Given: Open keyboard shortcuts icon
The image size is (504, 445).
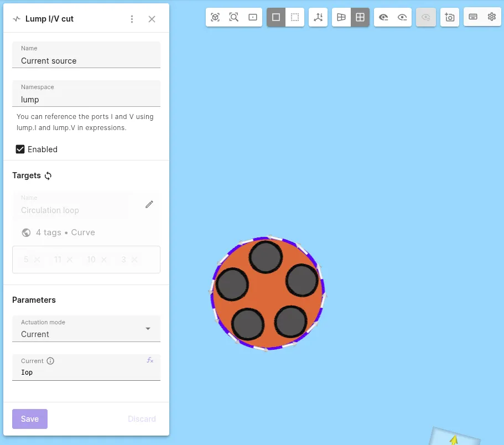Looking at the screenshot, I should click(473, 17).
